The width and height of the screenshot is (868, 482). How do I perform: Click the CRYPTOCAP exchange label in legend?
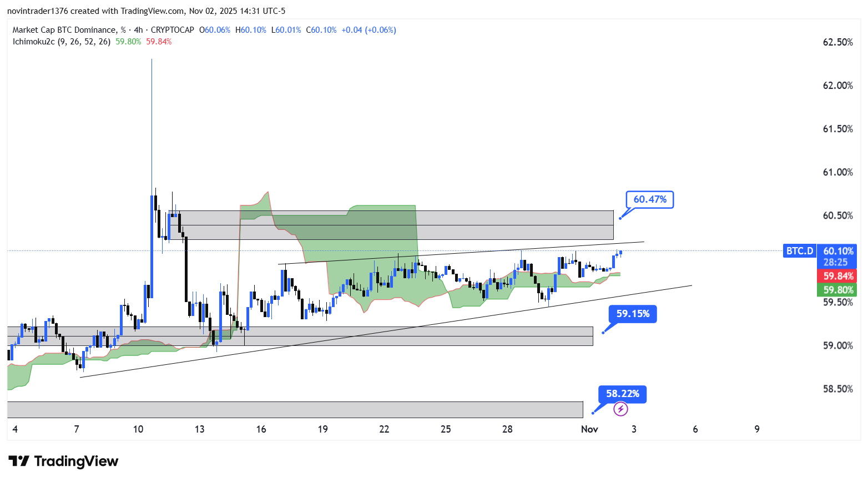click(173, 30)
